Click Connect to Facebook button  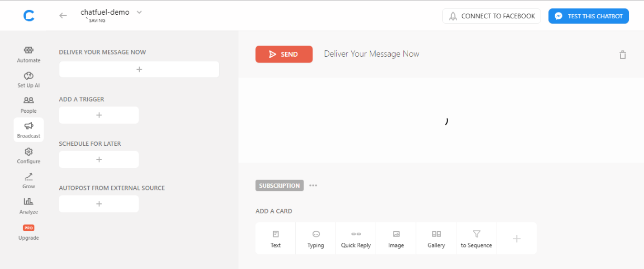[x=491, y=16]
